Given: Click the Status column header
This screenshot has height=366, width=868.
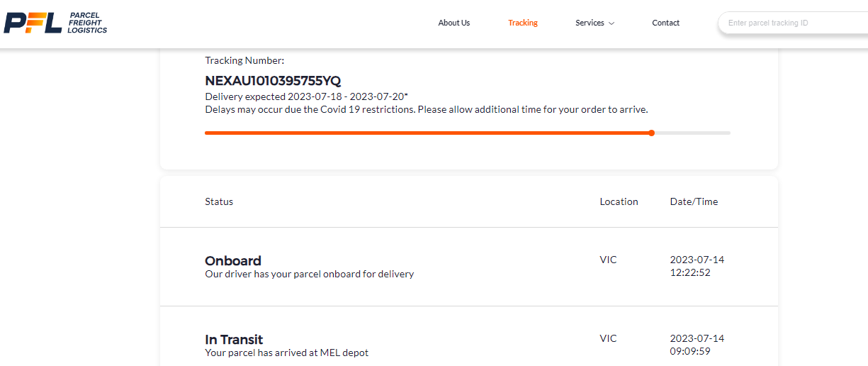Looking at the screenshot, I should (x=219, y=201).
